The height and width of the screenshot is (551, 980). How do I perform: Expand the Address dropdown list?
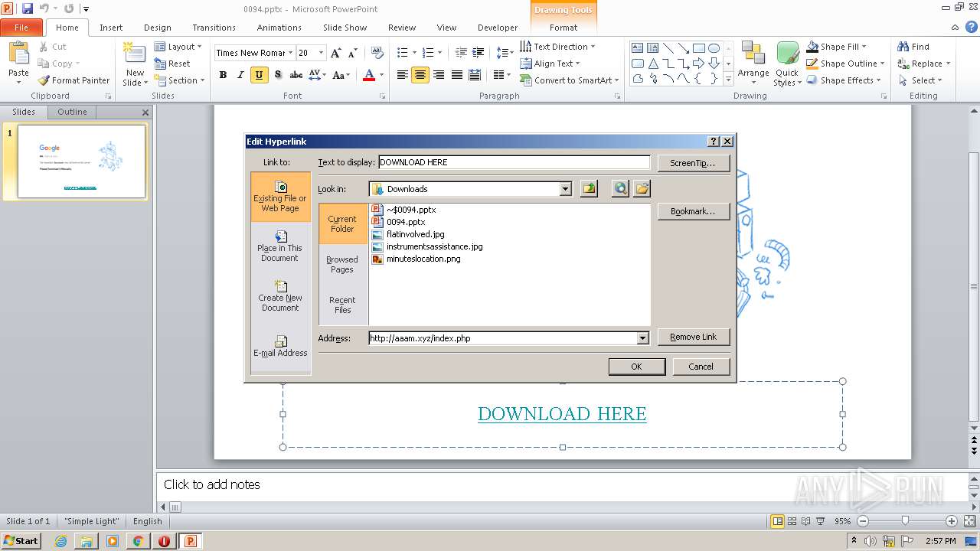[642, 338]
